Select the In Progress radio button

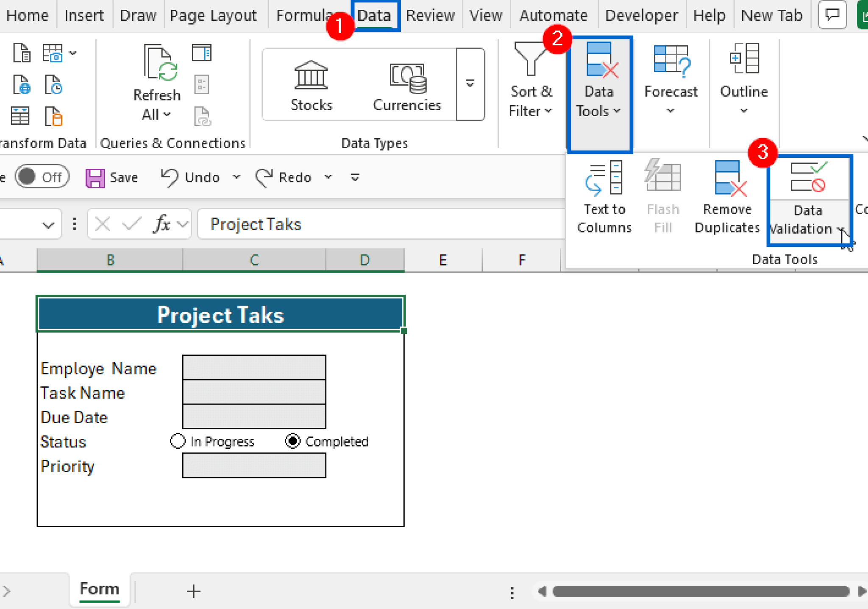[177, 441]
